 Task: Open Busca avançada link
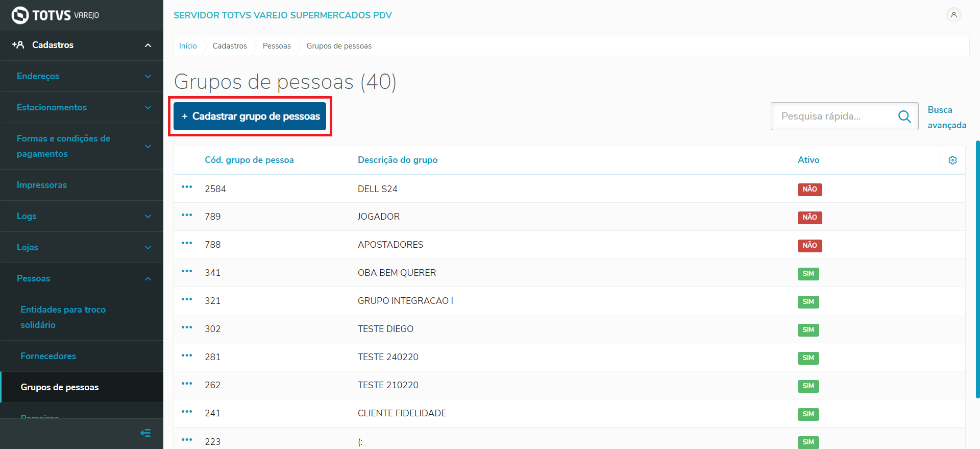[947, 117]
